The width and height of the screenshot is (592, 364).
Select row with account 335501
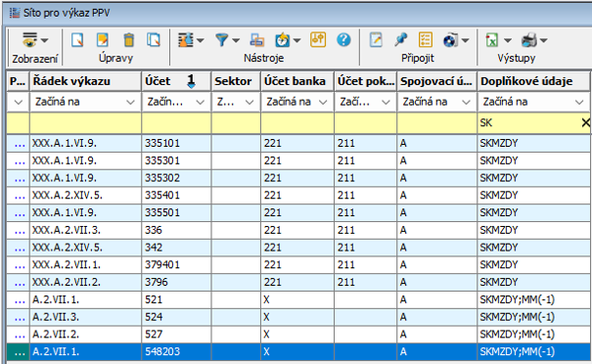298,212
